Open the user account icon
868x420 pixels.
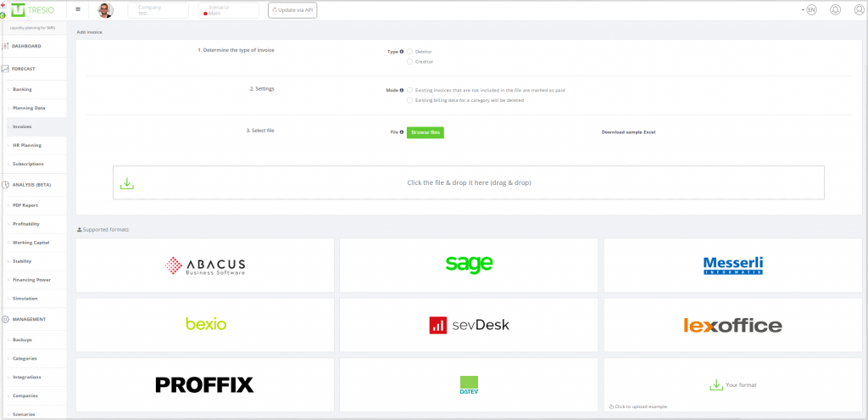tap(859, 10)
